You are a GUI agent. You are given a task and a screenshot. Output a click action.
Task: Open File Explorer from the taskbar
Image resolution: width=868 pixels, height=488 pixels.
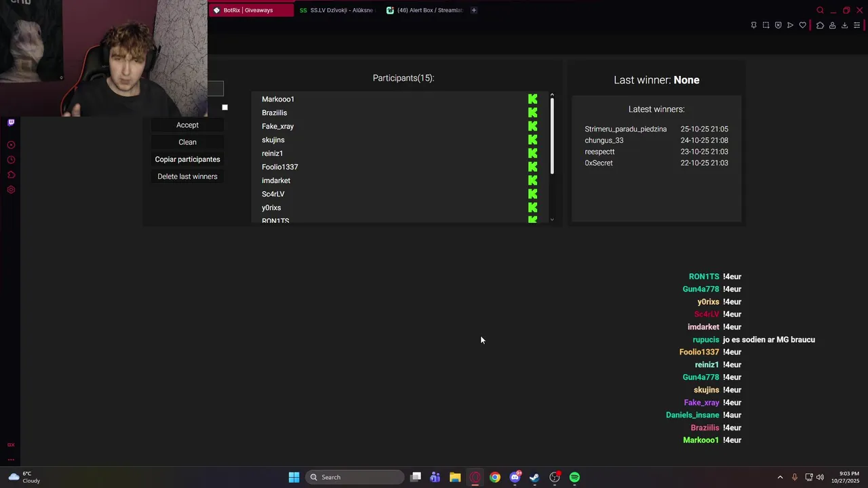(x=455, y=477)
